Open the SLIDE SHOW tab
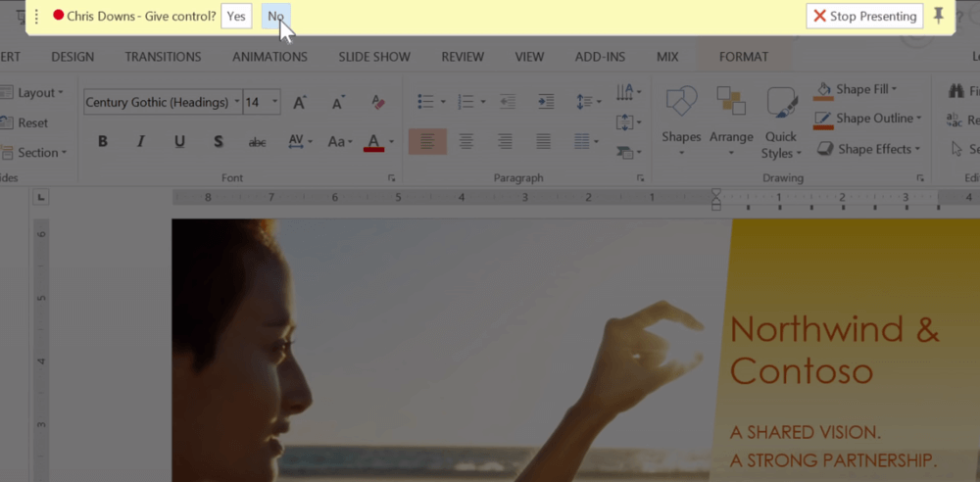Image resolution: width=980 pixels, height=482 pixels. coord(374,57)
